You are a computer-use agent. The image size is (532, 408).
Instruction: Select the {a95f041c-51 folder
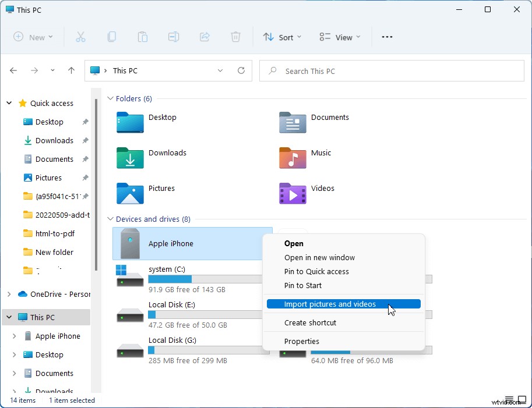point(58,196)
